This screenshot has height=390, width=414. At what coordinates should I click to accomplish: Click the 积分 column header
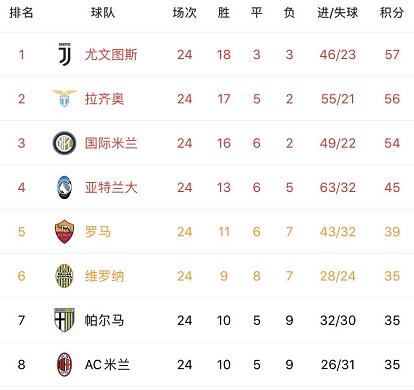392,13
